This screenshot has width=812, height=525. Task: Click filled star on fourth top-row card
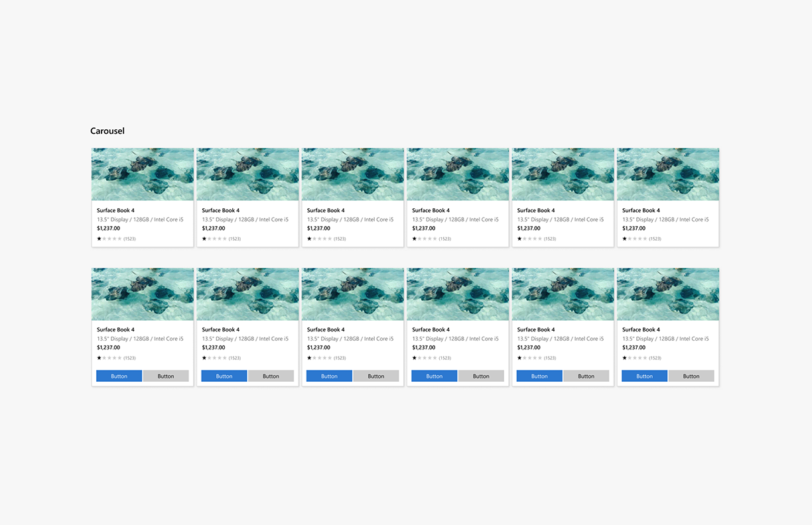pyautogui.click(x=415, y=239)
